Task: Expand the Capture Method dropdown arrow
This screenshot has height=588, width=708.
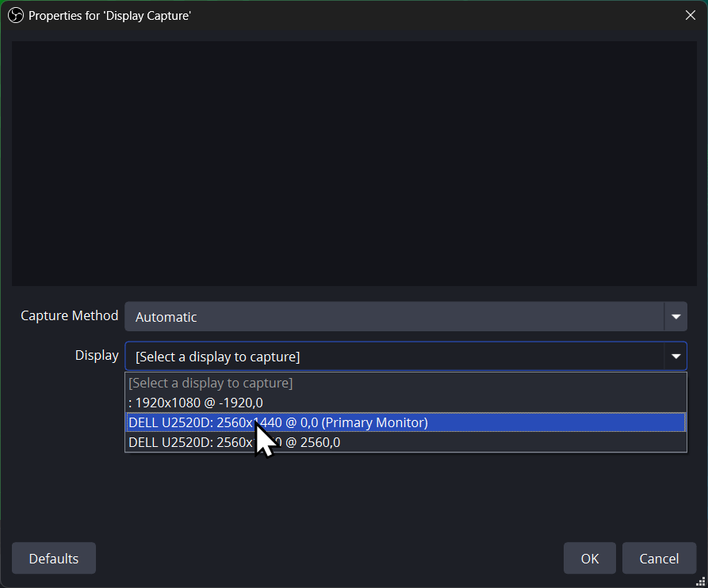Action: 675,317
